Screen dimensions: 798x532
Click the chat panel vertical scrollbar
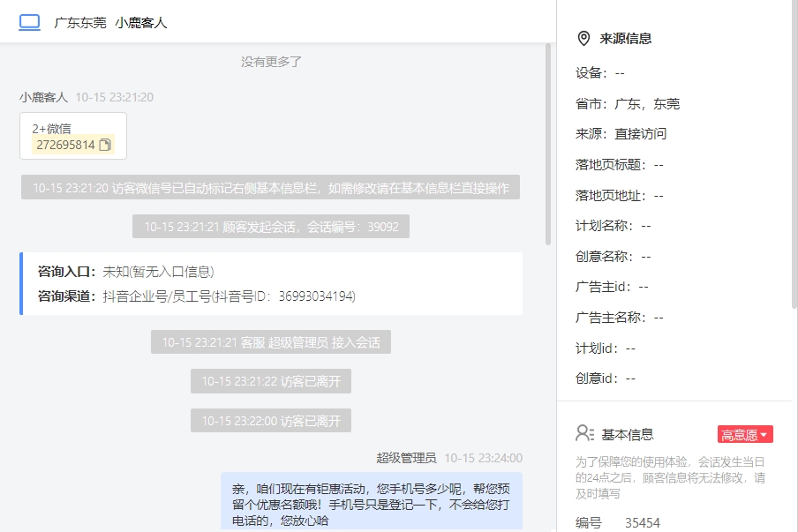(x=548, y=144)
